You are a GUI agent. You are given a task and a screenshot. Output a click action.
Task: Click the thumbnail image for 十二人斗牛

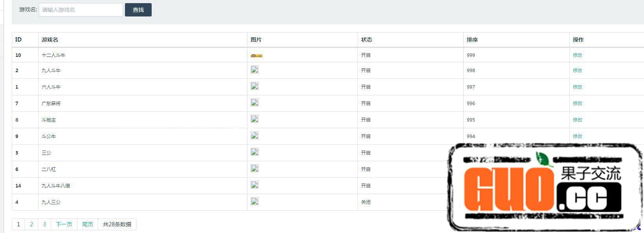(x=256, y=56)
